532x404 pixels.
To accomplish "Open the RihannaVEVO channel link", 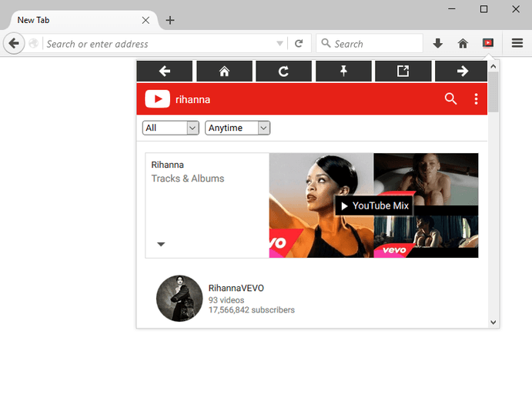I will 236,288.
